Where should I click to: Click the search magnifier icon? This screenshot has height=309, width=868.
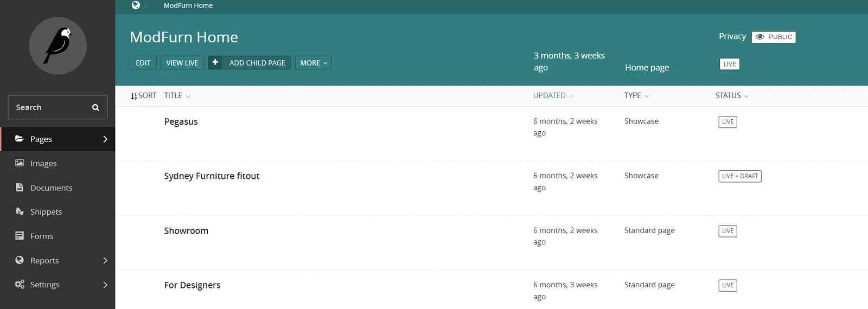95,107
